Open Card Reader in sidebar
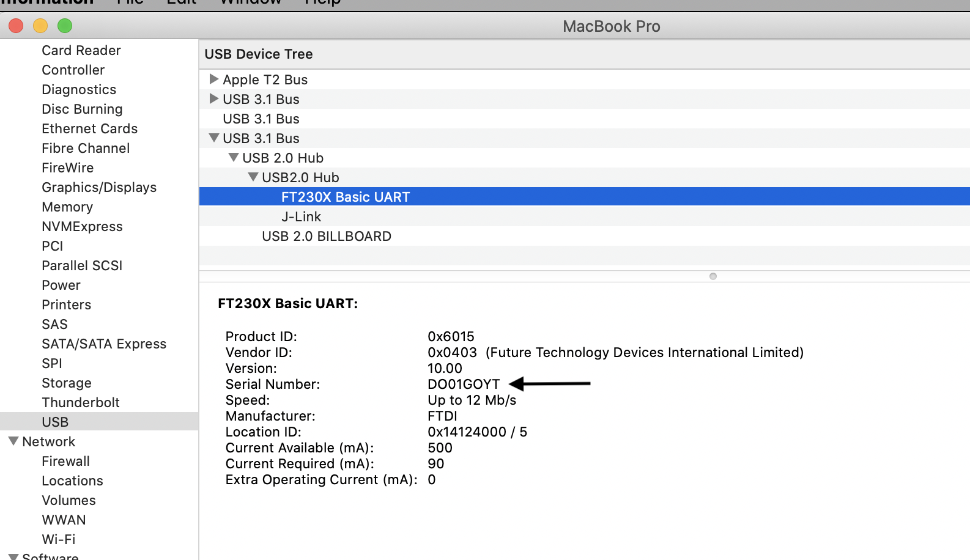 (x=81, y=50)
